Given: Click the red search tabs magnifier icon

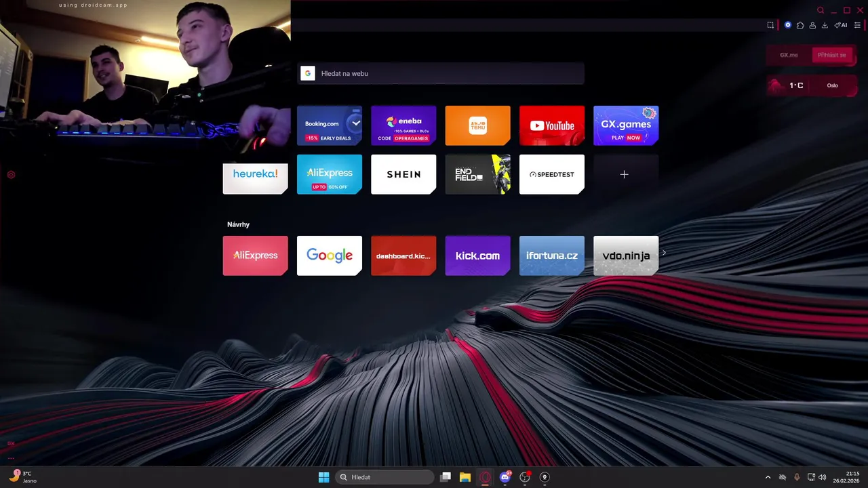Looking at the screenshot, I should 821,10.
